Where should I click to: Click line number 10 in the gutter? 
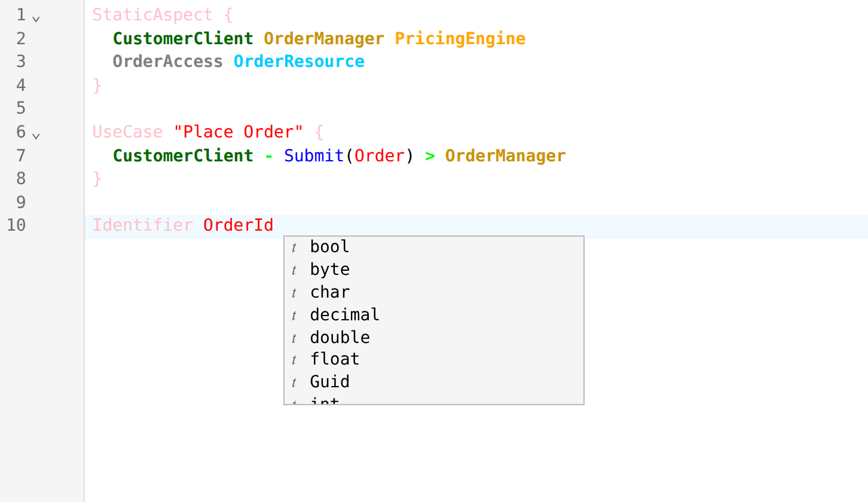pos(16,225)
